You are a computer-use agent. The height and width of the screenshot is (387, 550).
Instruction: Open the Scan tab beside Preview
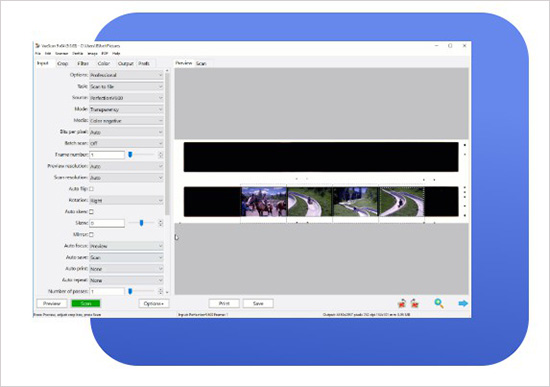click(x=201, y=64)
